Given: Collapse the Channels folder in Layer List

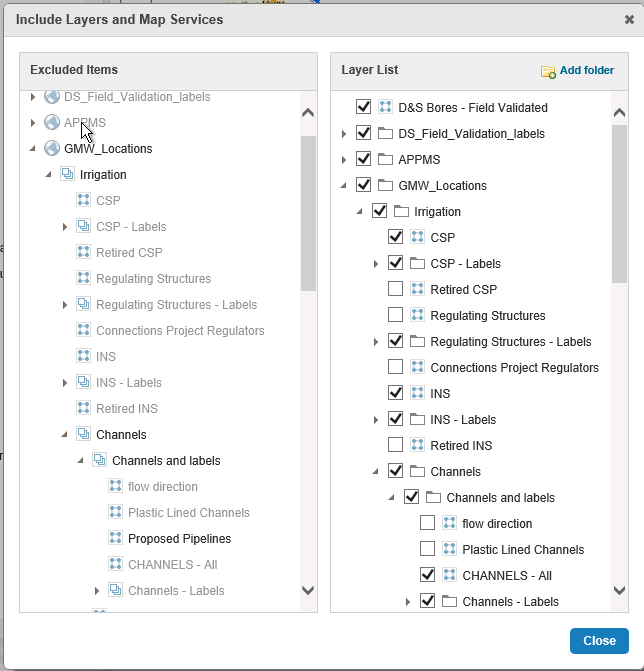Looking at the screenshot, I should coord(376,471).
